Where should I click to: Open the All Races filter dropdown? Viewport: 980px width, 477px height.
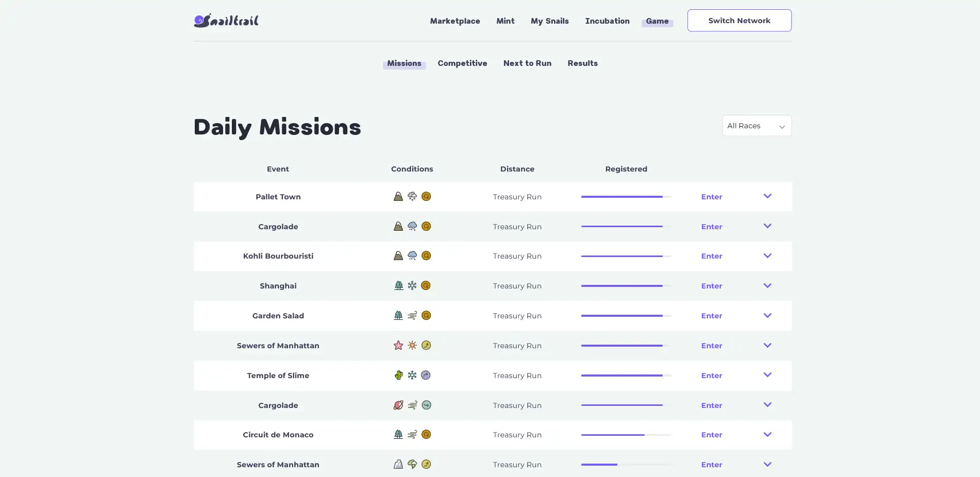pos(756,126)
